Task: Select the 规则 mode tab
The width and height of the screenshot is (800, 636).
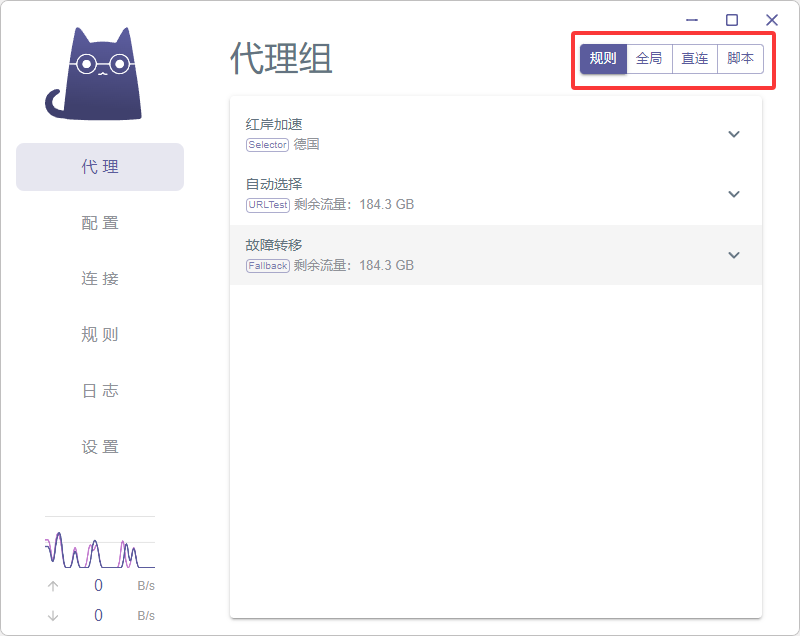Action: (603, 58)
